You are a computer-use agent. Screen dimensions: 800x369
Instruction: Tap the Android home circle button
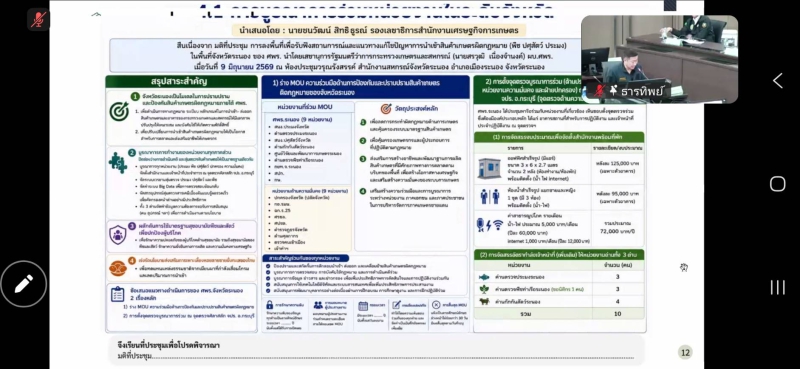(778, 184)
